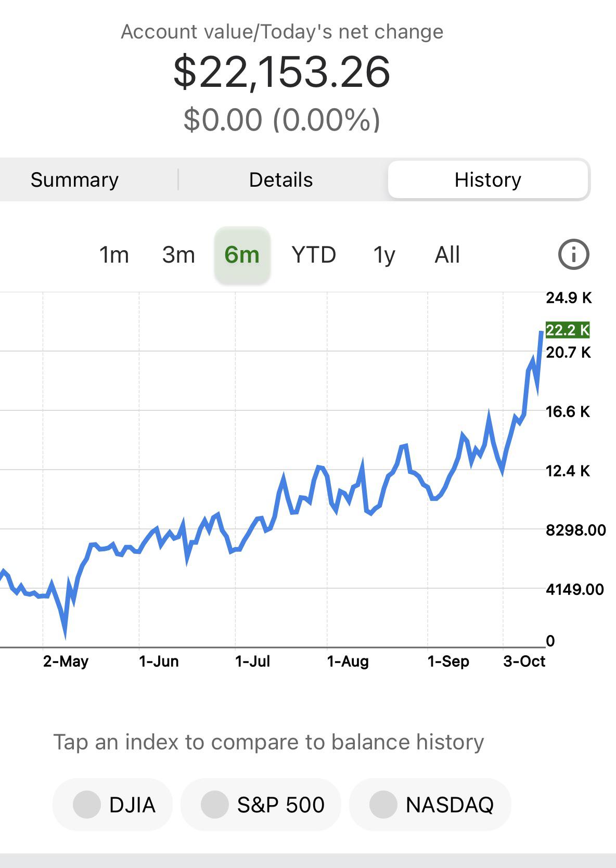
Task: Tap the $22,153.26 account value
Action: coord(281,72)
